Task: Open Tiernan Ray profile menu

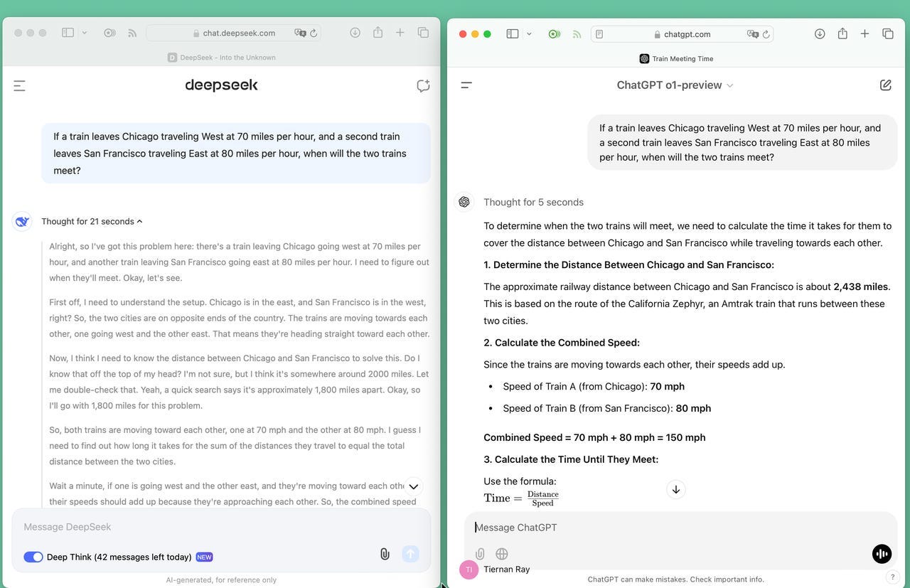Action: click(506, 569)
